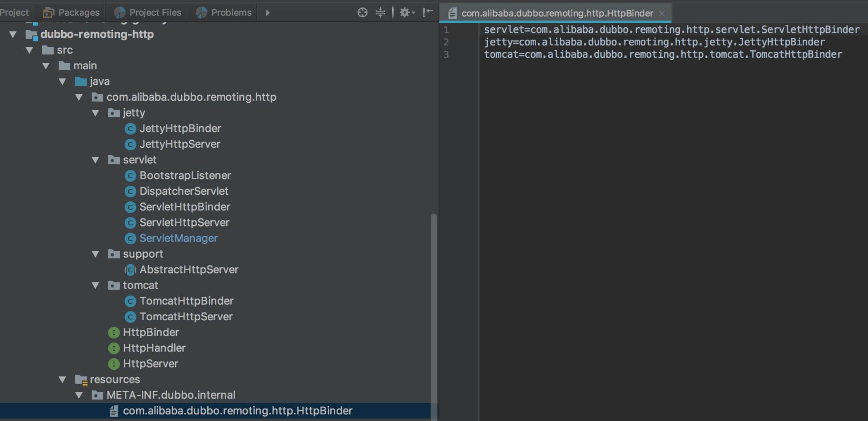
Task: Collapse the servlet package
Action: pos(95,160)
